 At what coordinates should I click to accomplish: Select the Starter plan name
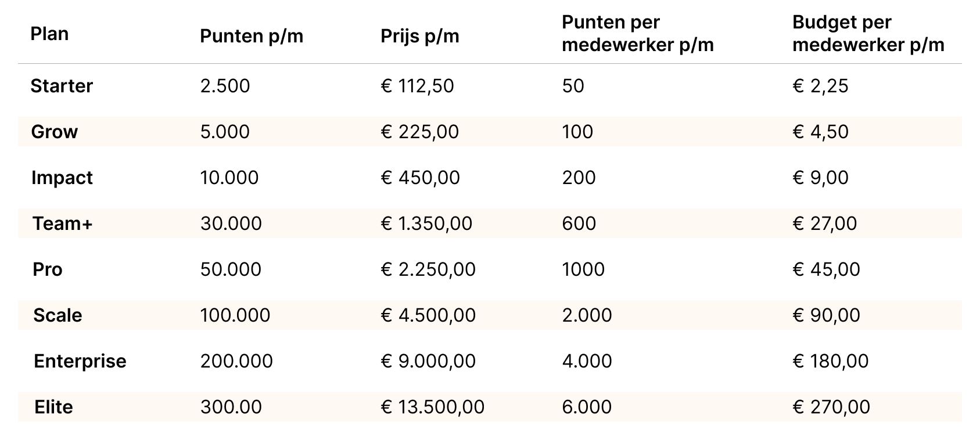pyautogui.click(x=62, y=86)
